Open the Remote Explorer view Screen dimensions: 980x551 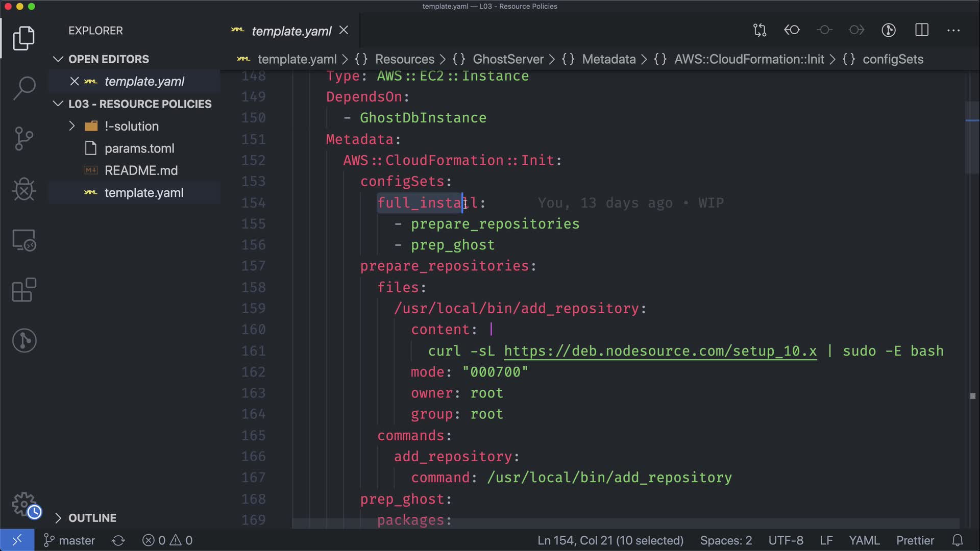click(24, 240)
